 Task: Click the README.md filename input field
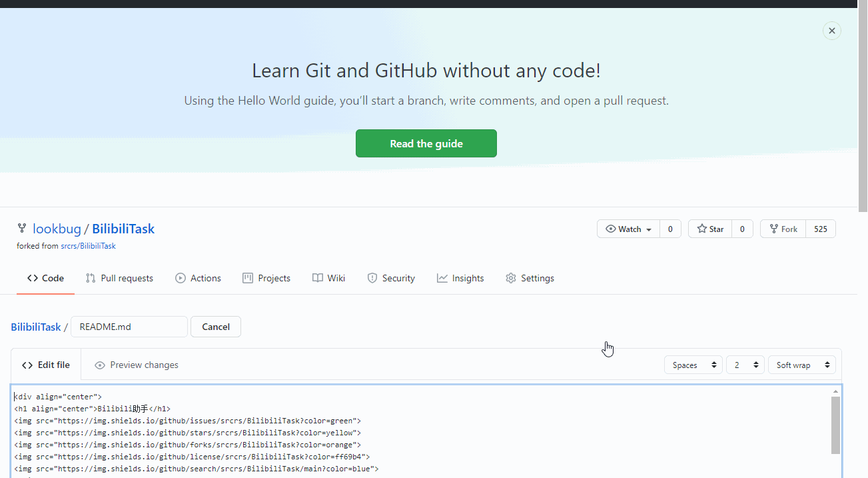[x=129, y=327]
